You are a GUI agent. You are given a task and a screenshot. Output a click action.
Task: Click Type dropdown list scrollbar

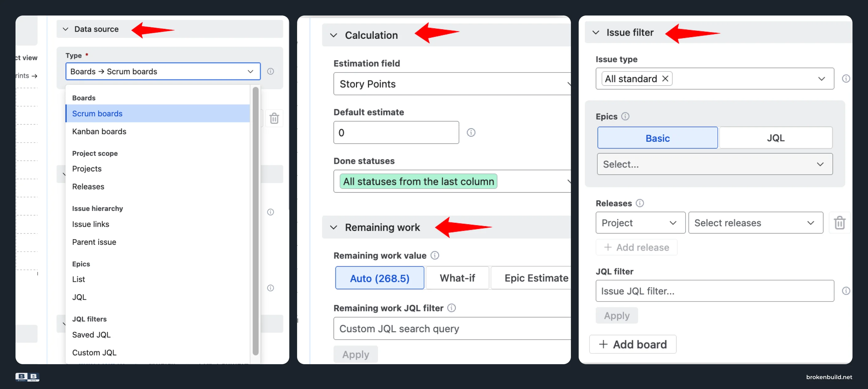tap(256, 221)
